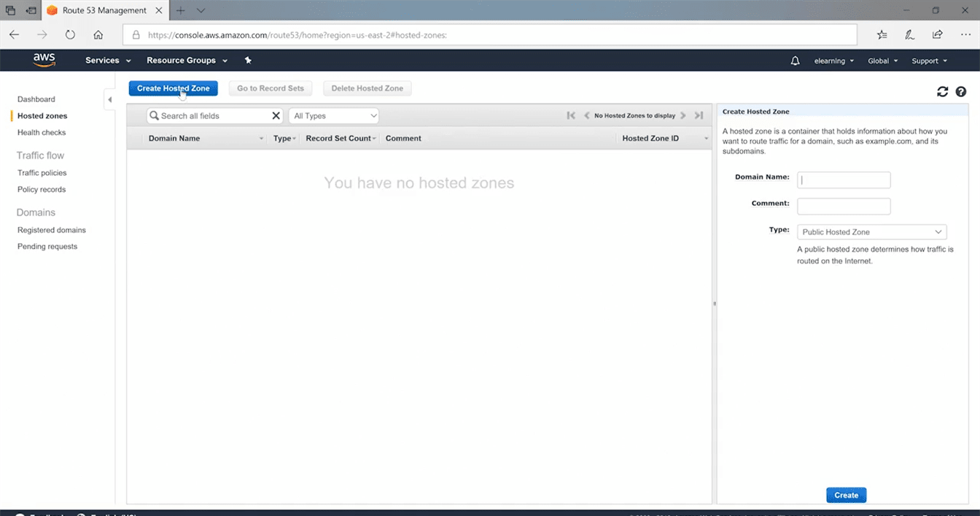980x516 pixels.
Task: Expand the Services menu
Action: pyautogui.click(x=108, y=61)
